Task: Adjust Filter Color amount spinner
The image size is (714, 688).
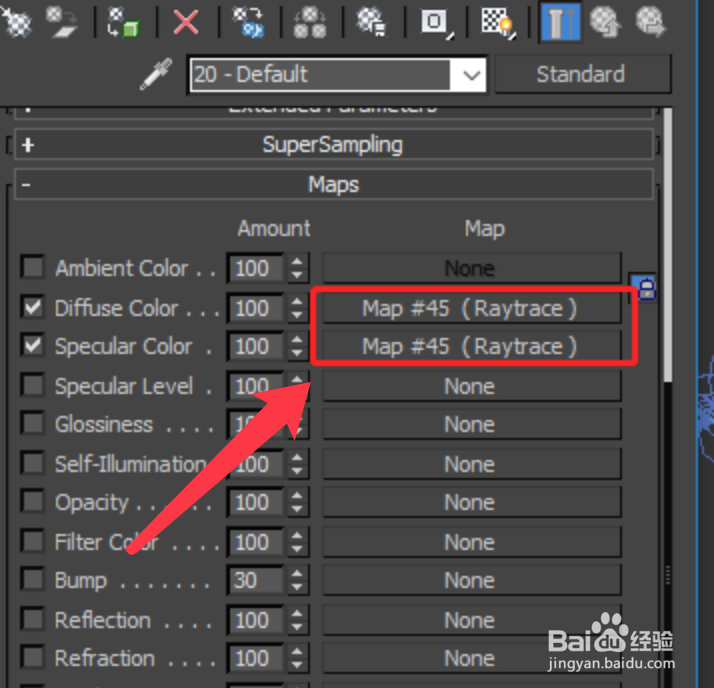Action: pos(297,542)
